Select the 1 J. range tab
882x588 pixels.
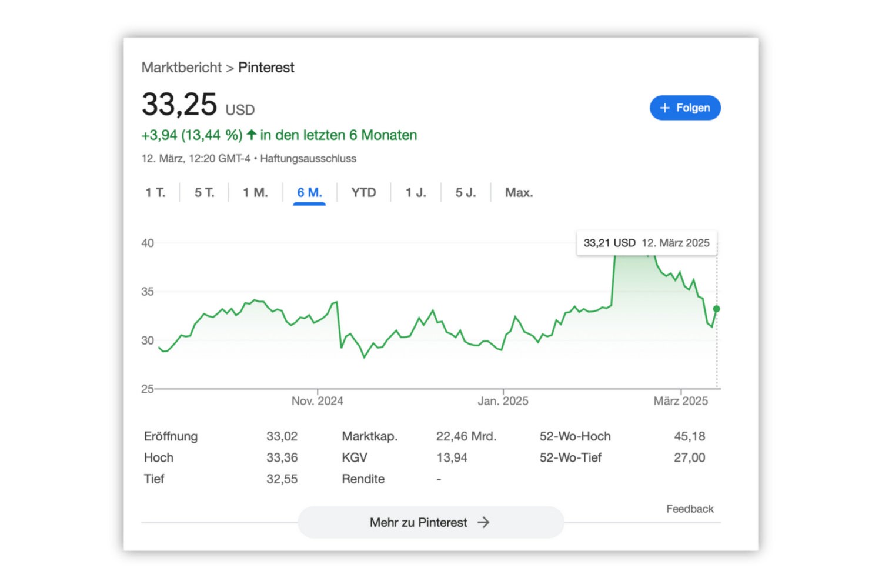pyautogui.click(x=416, y=192)
